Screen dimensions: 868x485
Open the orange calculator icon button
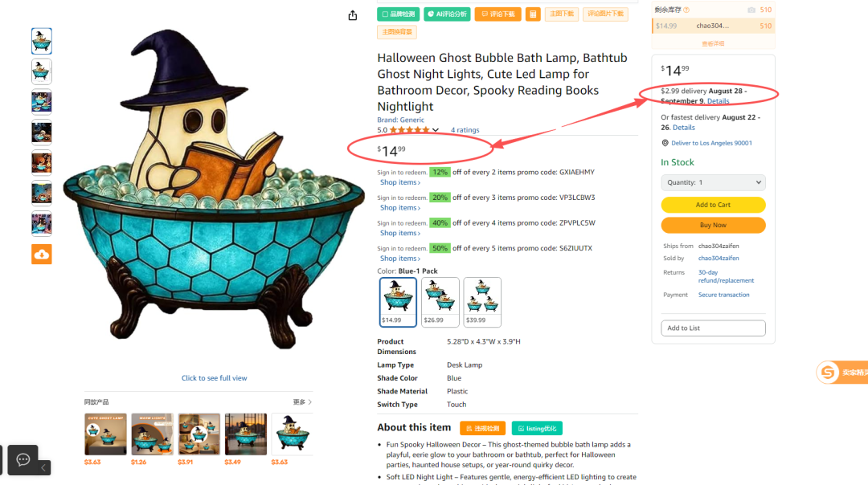(533, 14)
